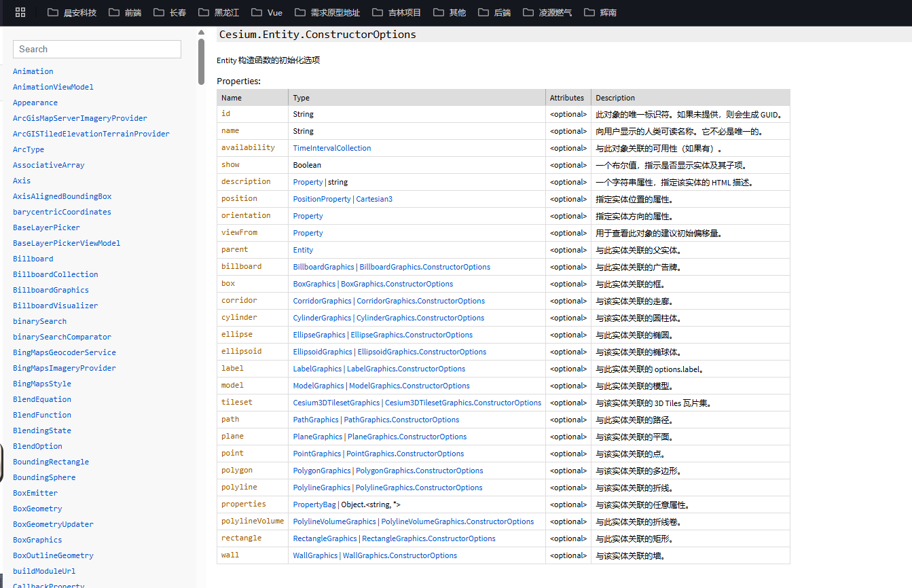Image resolution: width=912 pixels, height=588 pixels.
Task: Focus the Search input field
Action: click(97, 49)
